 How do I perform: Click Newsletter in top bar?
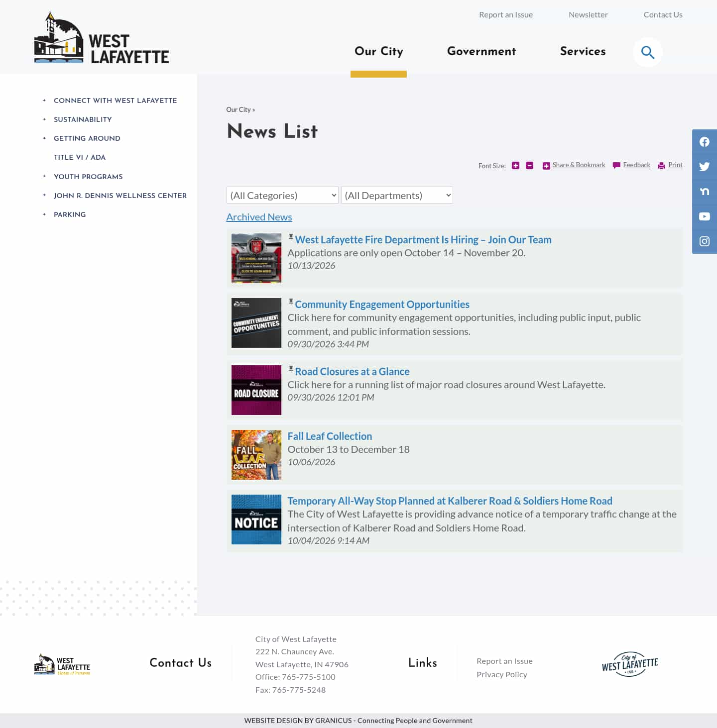coord(588,15)
